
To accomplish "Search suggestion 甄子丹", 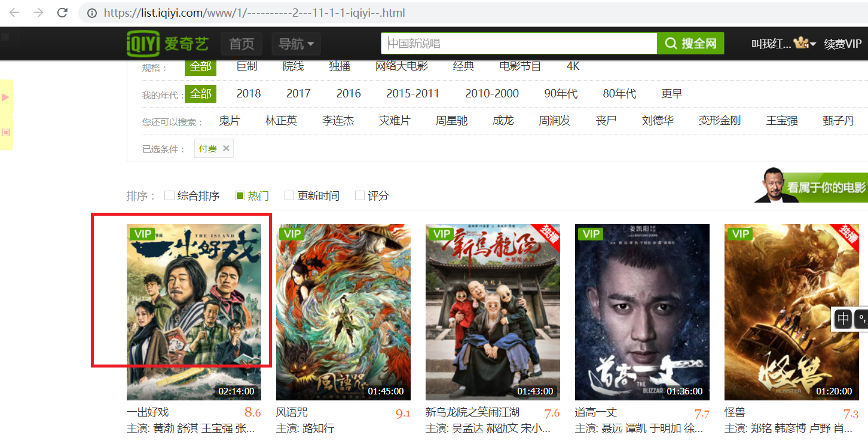I will [x=839, y=121].
